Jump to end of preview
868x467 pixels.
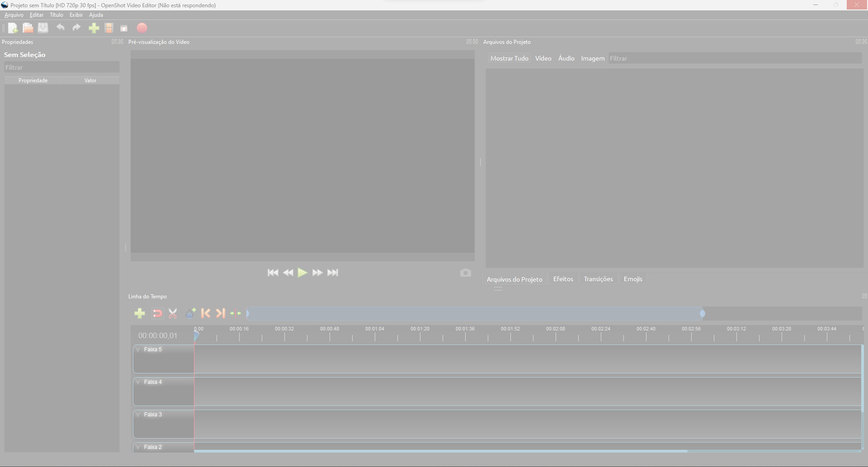[x=333, y=273]
